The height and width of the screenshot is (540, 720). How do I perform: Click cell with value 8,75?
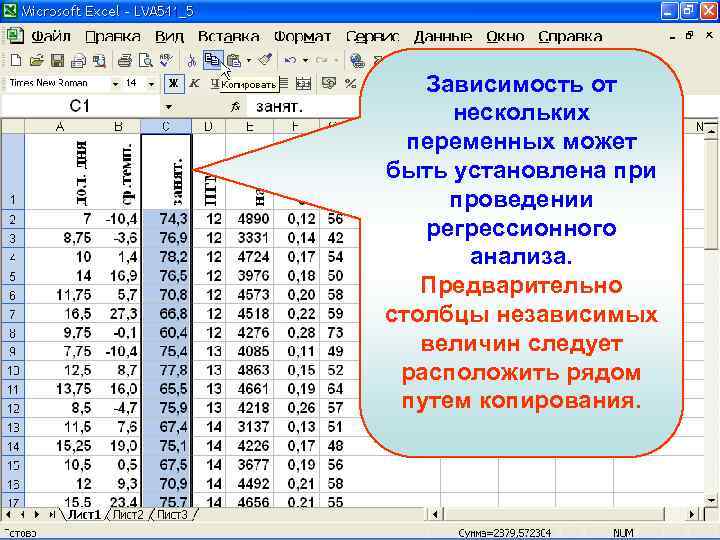pos(59,238)
